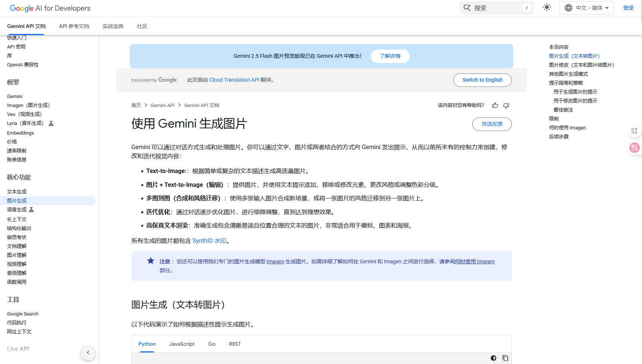The width and height of the screenshot is (642, 364).
Task: Open 快速入门 in the sidebar
Action: 17,38
